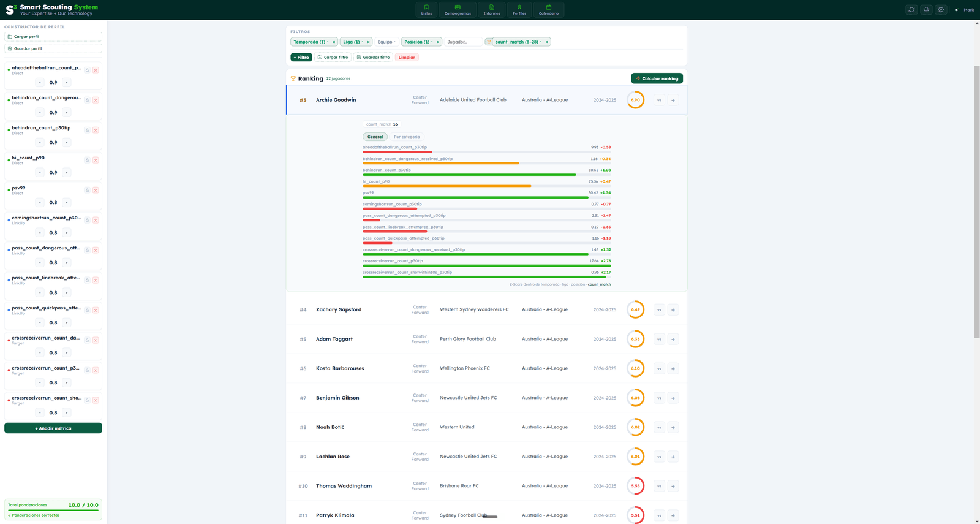Remove the psv99 metric with red X
The image size is (980, 524).
(x=96, y=190)
